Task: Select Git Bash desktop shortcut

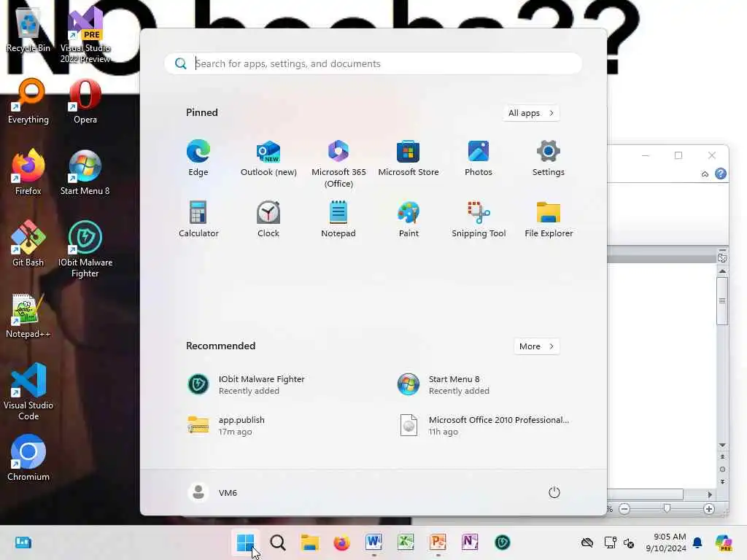Action: tap(28, 244)
